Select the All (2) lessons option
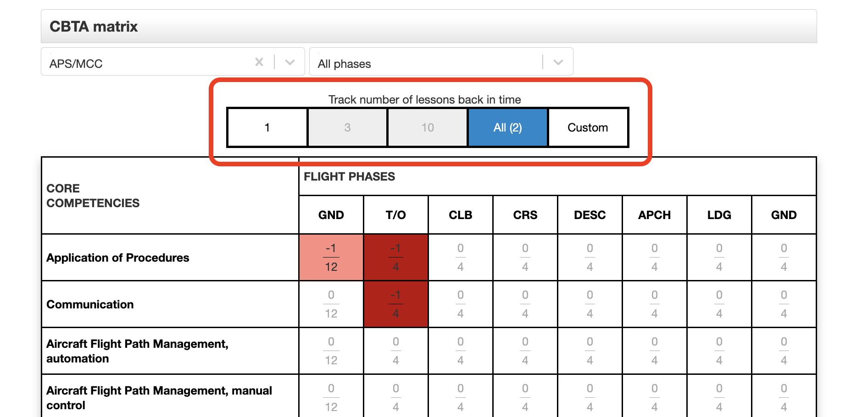Image resolution: width=868 pixels, height=417 pixels. 507,127
